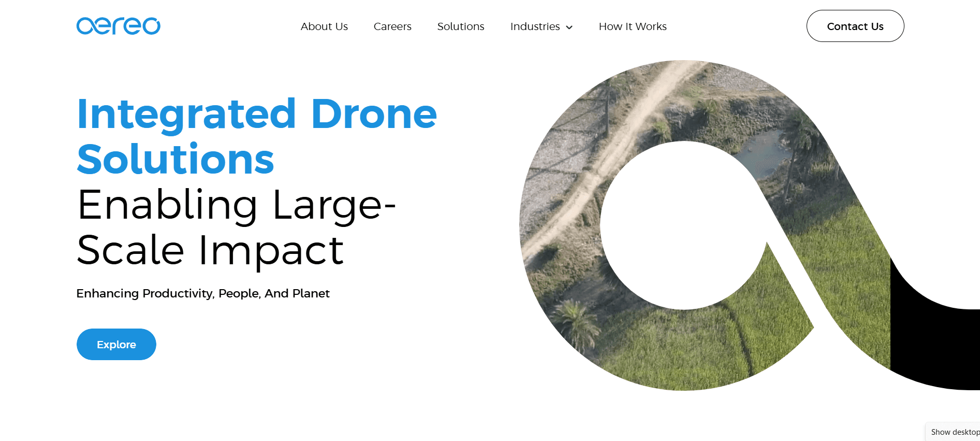Viewport: 980px width, 441px height.
Task: Select Solutions in the top navigation
Action: click(461, 26)
